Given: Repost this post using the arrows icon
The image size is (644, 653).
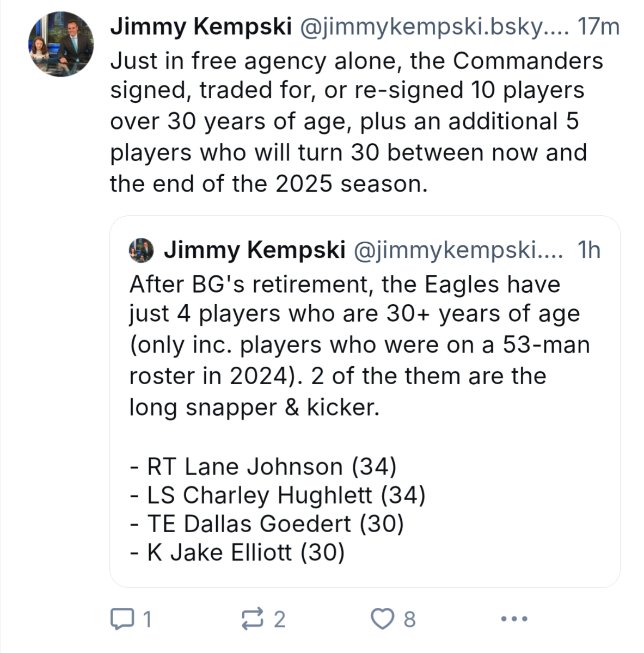Looking at the screenshot, I should [x=252, y=619].
